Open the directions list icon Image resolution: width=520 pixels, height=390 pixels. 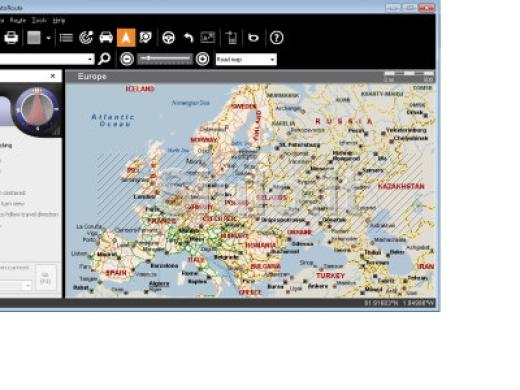[x=66, y=38]
